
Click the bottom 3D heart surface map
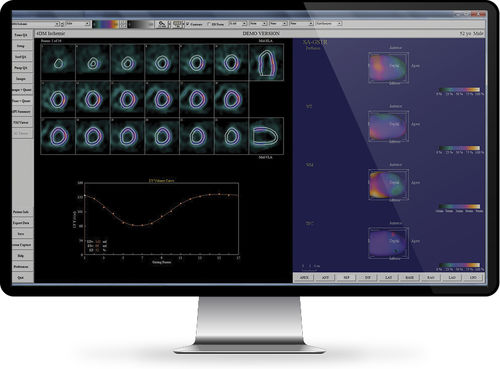click(x=388, y=243)
